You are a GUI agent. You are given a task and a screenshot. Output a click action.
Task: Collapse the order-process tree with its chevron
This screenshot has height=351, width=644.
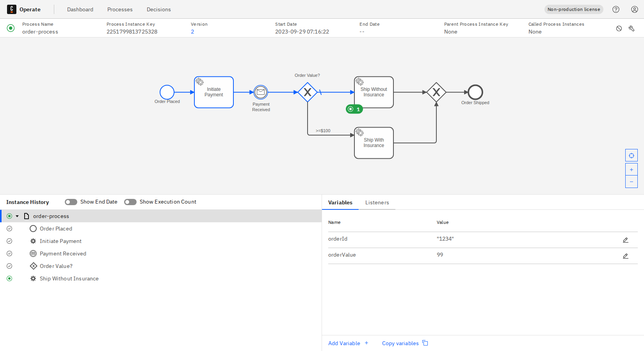(x=18, y=216)
